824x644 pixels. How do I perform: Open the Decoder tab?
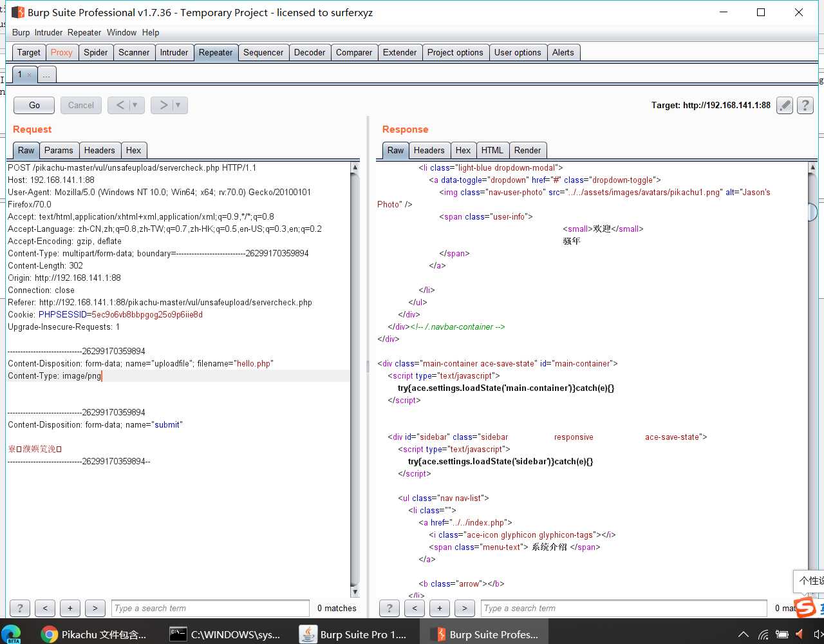click(x=310, y=53)
